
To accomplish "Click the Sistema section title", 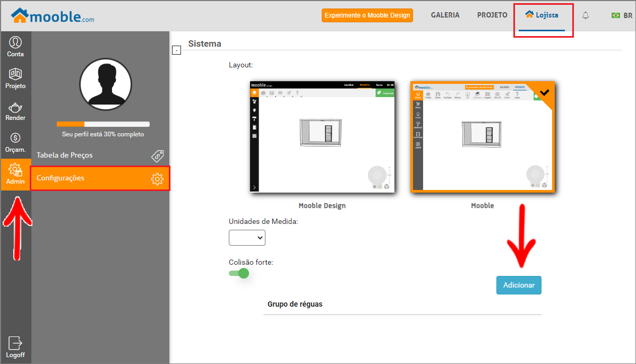I will pos(205,44).
